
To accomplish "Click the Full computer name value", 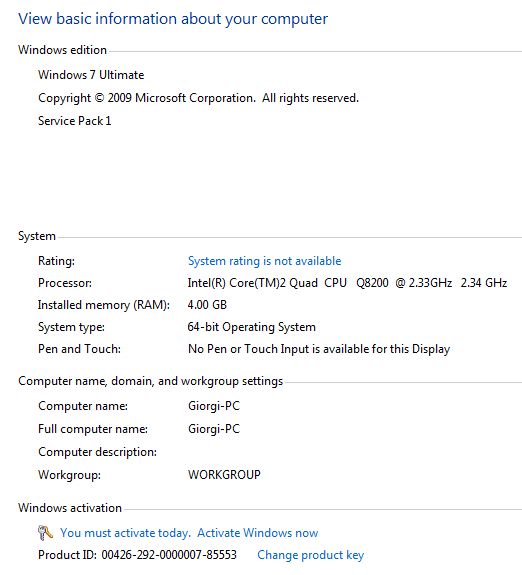I will point(214,429).
